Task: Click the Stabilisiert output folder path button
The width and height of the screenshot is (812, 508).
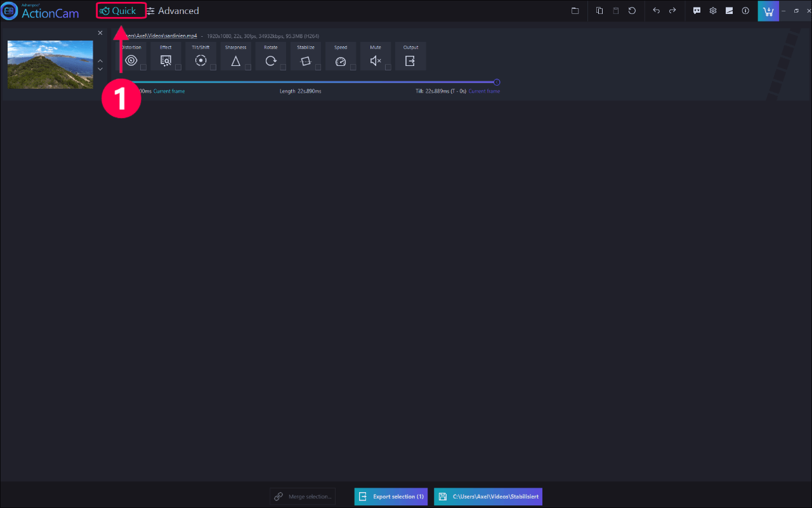Action: click(488, 497)
